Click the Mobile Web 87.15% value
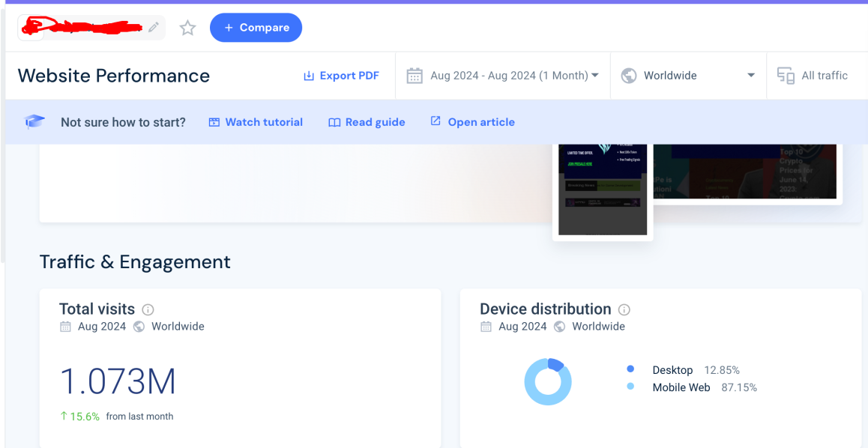Viewport: 868px width, 448px height. 739,388
